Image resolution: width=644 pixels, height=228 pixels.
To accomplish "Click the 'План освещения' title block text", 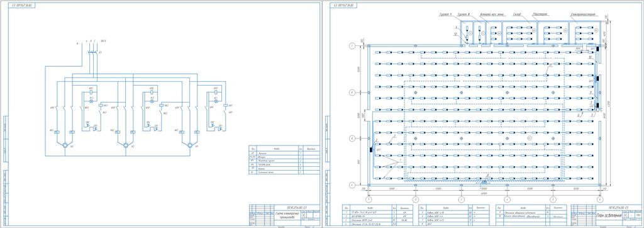I will pos(609,215).
